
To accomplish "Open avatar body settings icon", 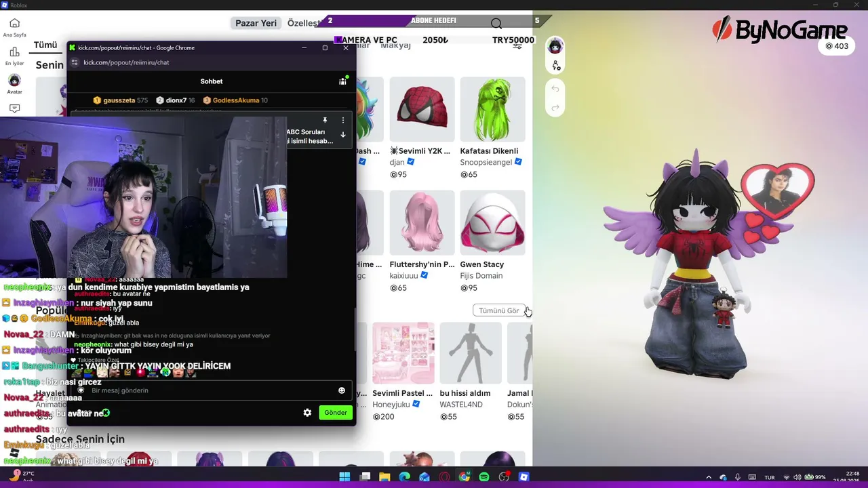I will pyautogui.click(x=555, y=66).
